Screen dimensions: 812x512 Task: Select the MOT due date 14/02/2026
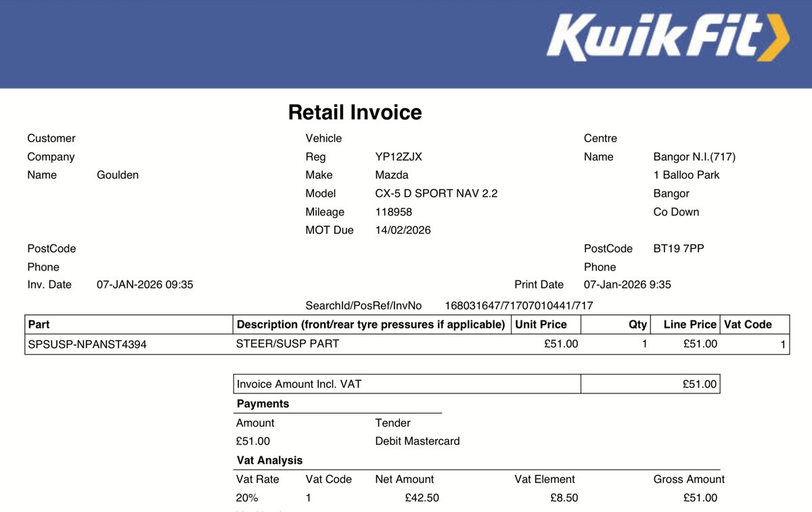(x=403, y=230)
